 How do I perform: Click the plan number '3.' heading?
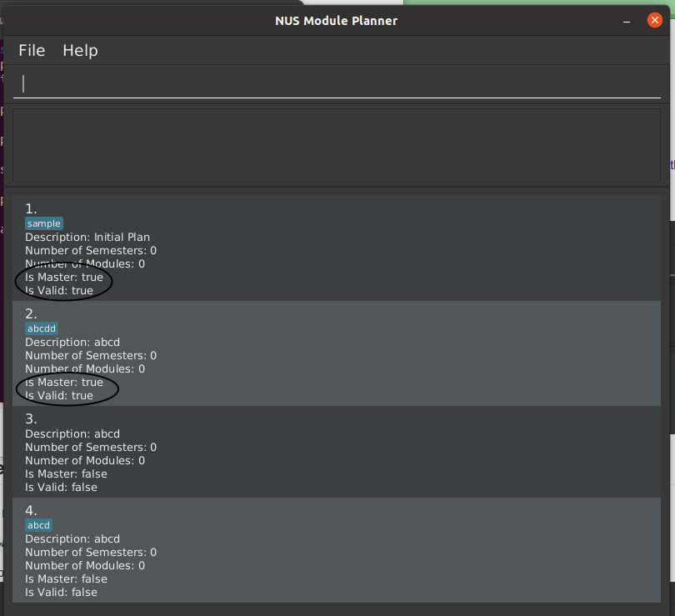coord(31,418)
